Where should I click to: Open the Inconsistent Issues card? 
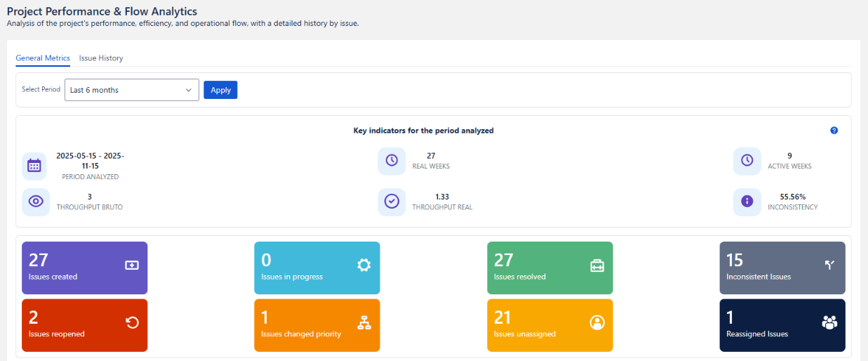coord(782,268)
